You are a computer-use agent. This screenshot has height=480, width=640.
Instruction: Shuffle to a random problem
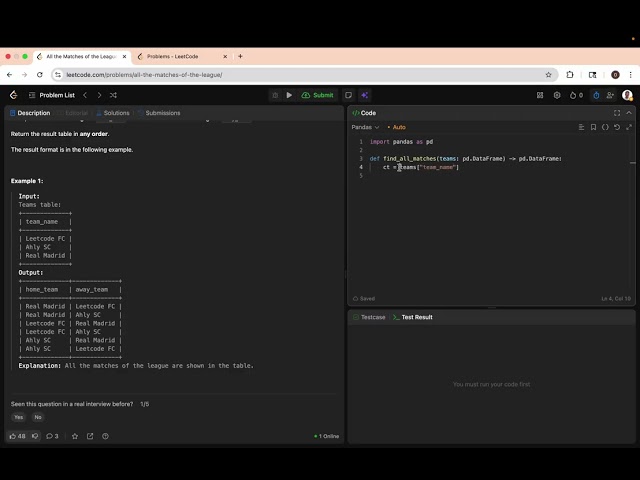113,95
